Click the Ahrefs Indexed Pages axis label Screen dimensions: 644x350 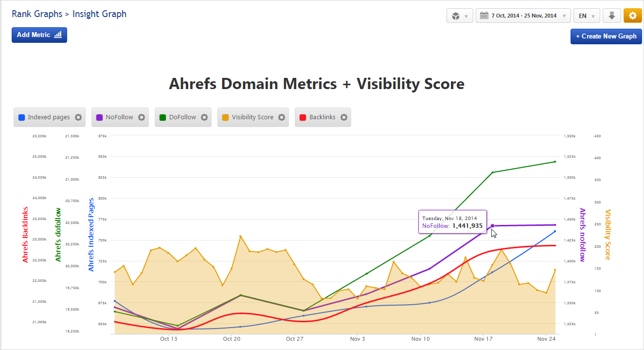[x=91, y=235]
